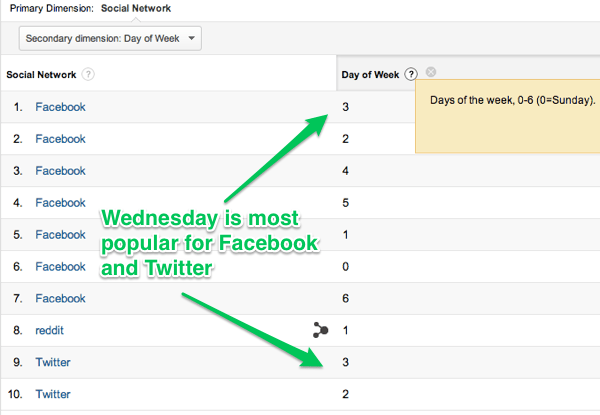Open the Facebook link in row 7

point(60,298)
